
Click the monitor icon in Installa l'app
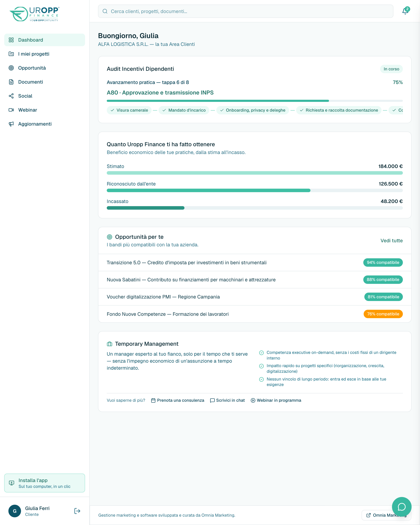click(x=11, y=483)
